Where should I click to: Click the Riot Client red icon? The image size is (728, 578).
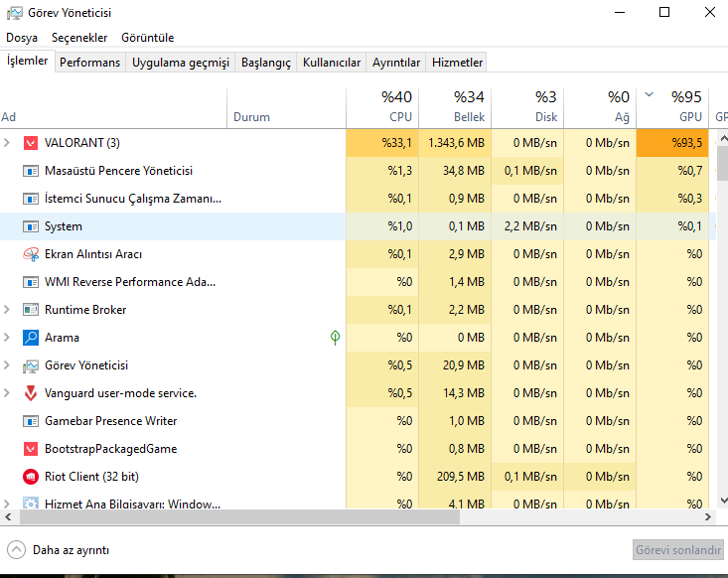pyautogui.click(x=31, y=477)
